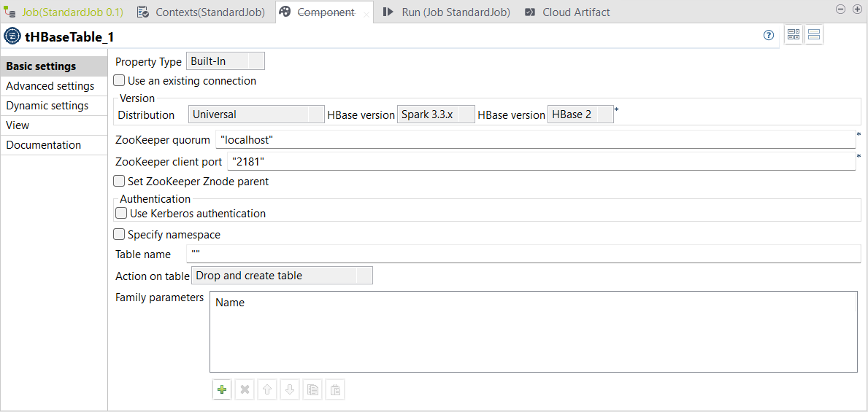This screenshot has height=412, width=868.
Task: Enable Use an existing connection
Action: click(x=120, y=81)
